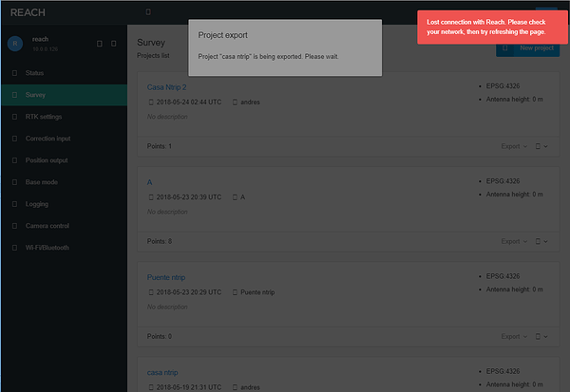Click the Wi-Fi/Bluetooth sidebar icon
570x392 pixels.
click(14, 248)
